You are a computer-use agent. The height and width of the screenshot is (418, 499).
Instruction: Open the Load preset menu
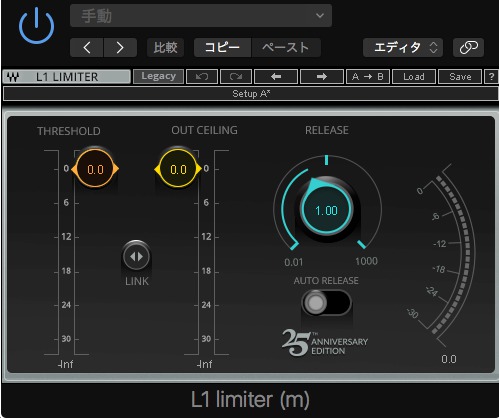[414, 76]
